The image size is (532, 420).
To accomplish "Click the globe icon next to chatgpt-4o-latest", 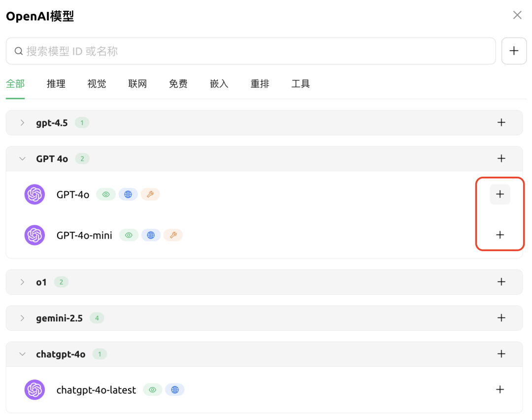I will (175, 389).
